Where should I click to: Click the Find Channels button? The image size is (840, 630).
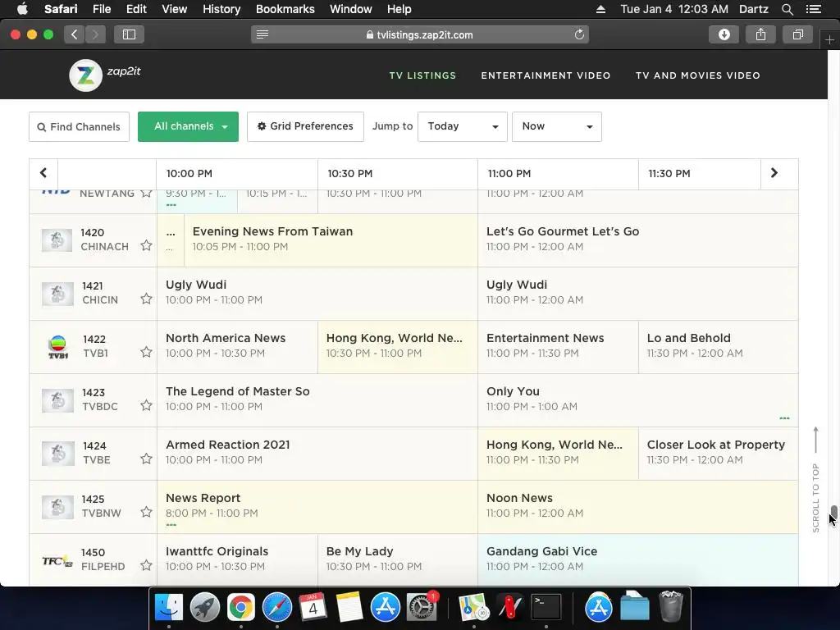tap(79, 126)
